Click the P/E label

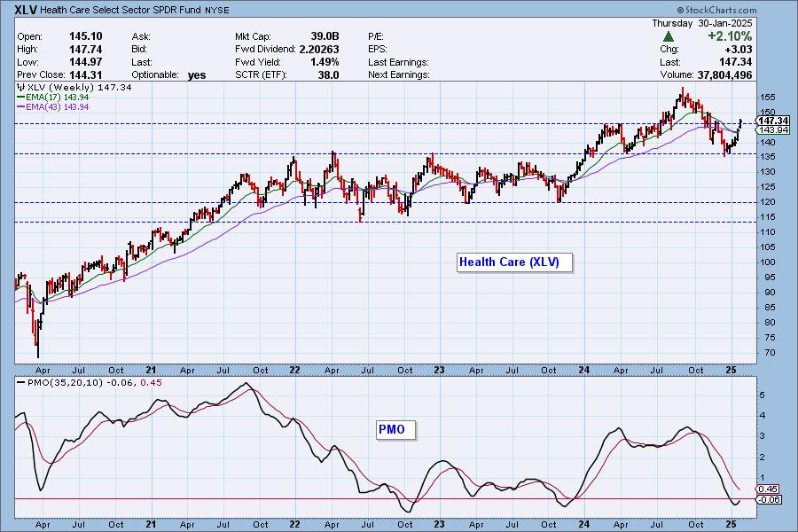(376, 36)
